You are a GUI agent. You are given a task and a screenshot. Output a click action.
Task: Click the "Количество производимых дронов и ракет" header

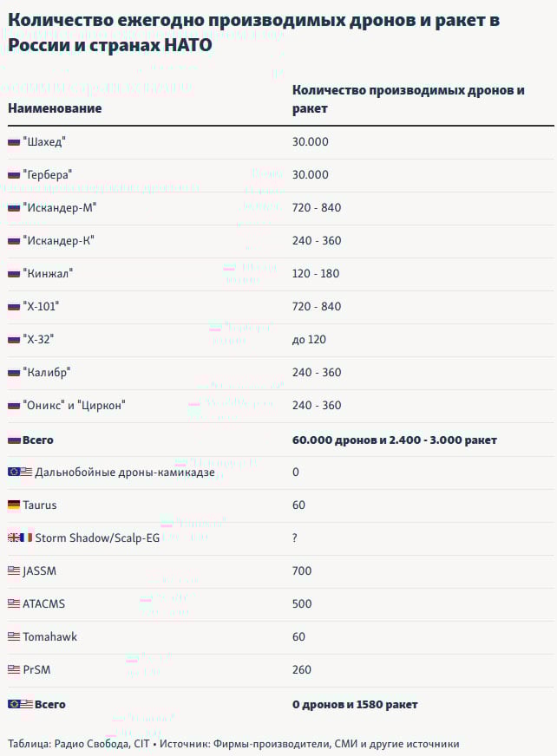pos(409,100)
